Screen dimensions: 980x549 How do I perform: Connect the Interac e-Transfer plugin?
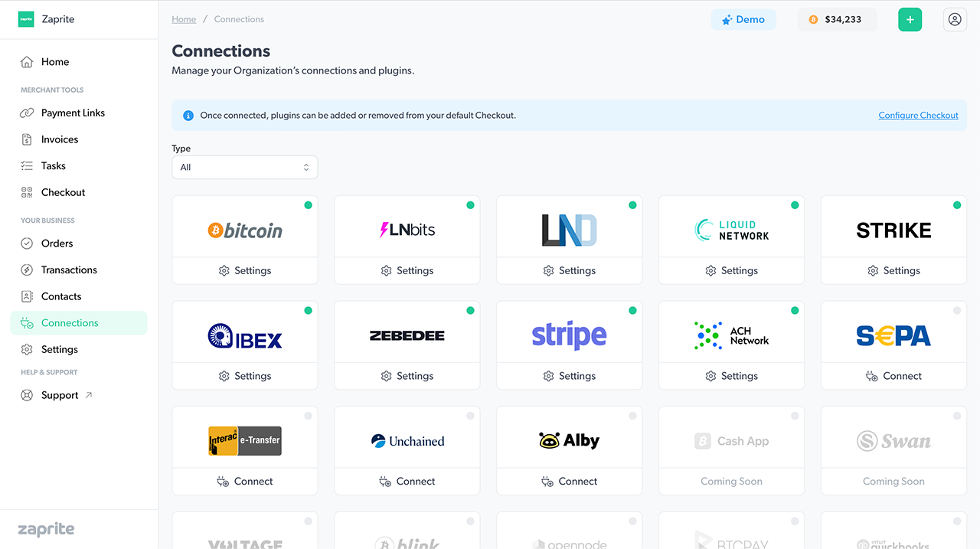point(245,482)
